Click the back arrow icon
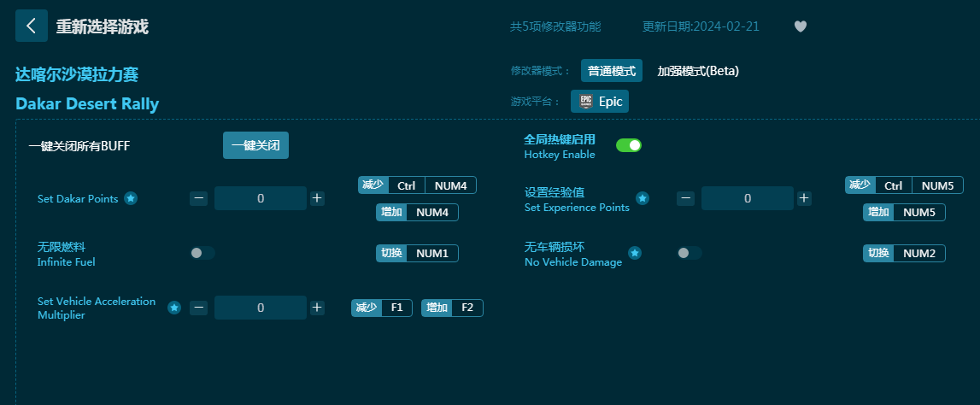This screenshot has height=405, width=980. coord(32,26)
